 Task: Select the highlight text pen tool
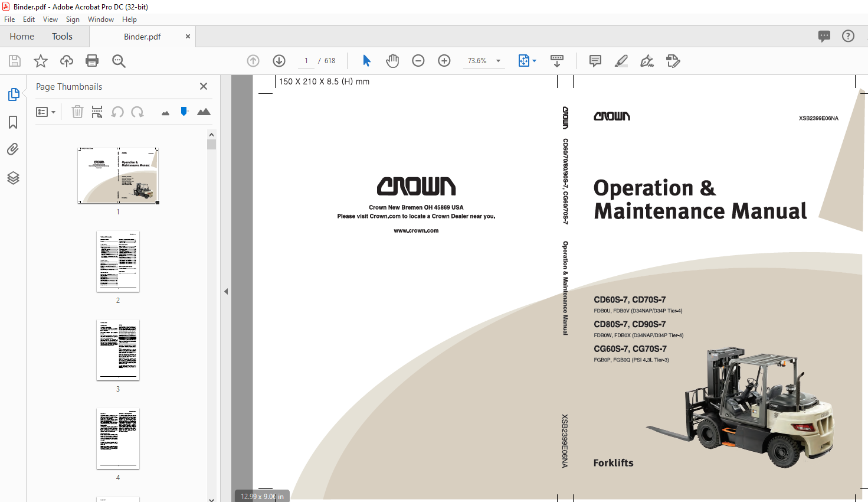click(621, 61)
